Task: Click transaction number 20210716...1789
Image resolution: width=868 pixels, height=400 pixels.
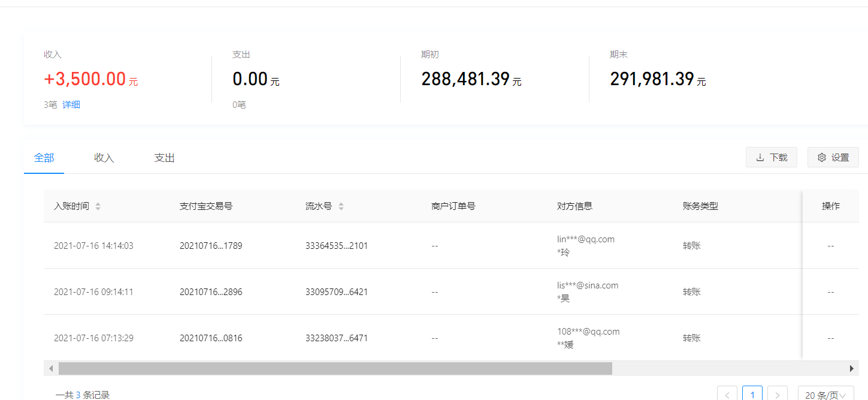Action: (211, 246)
